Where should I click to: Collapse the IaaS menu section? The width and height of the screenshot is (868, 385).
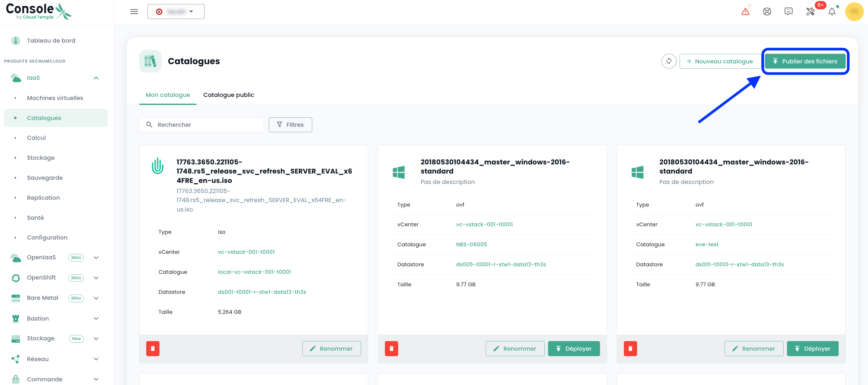click(x=96, y=78)
